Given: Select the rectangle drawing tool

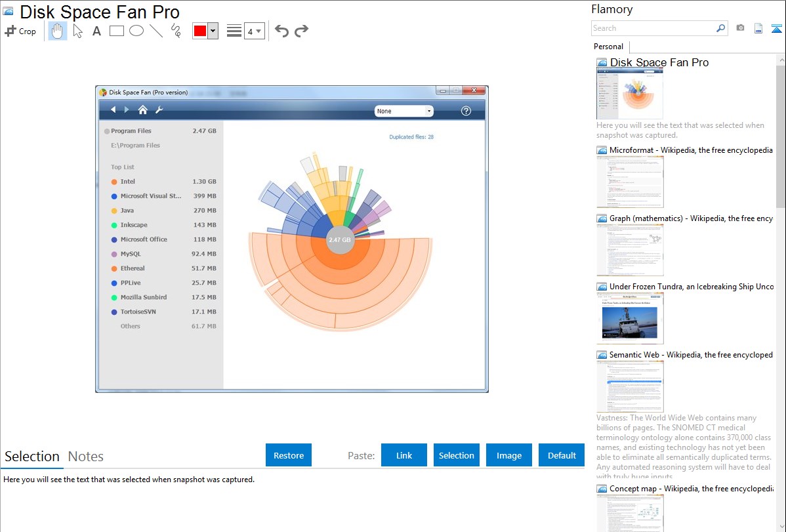Looking at the screenshot, I should pos(116,31).
